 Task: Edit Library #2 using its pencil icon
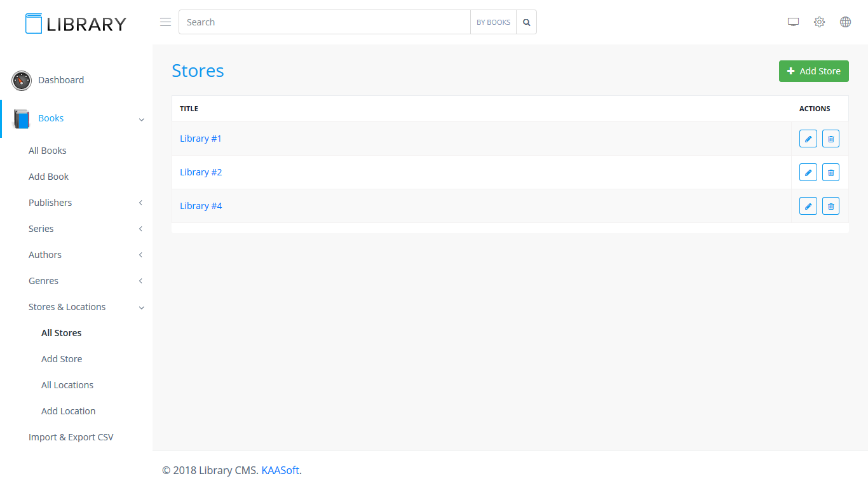(808, 172)
